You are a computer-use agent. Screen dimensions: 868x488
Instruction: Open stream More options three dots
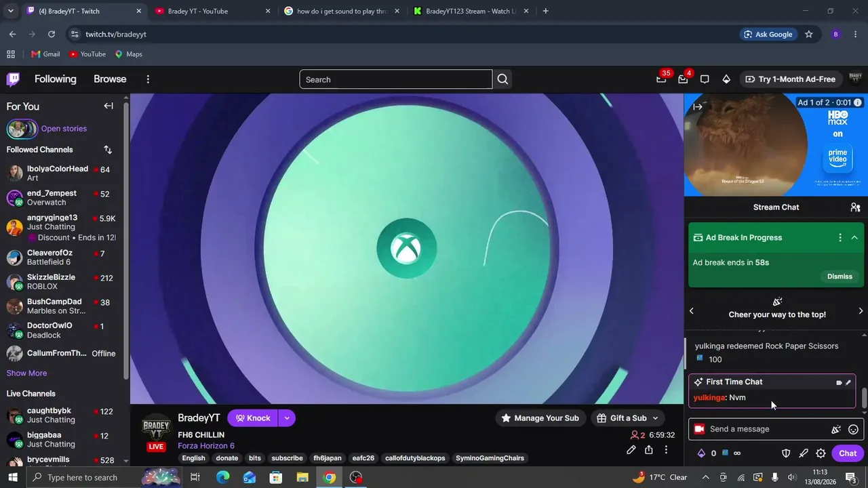[666, 450]
